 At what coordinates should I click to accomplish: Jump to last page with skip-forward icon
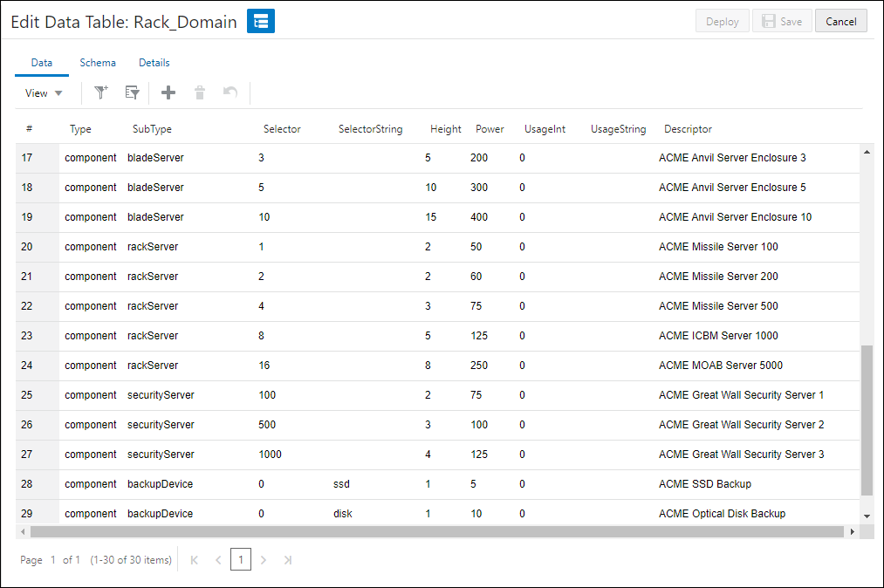[288, 559]
